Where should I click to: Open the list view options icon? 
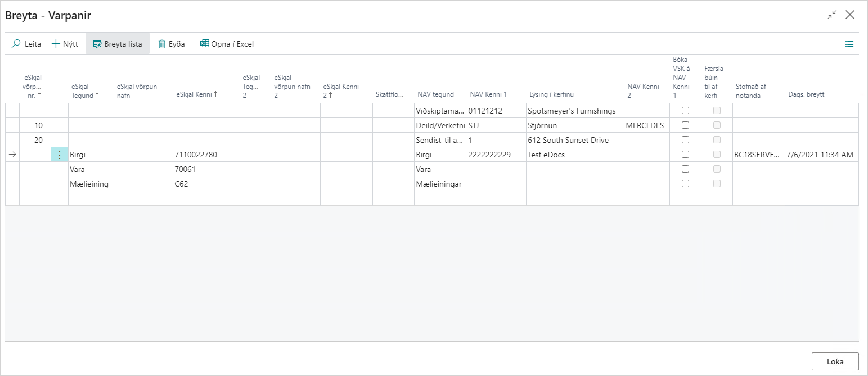coord(849,44)
